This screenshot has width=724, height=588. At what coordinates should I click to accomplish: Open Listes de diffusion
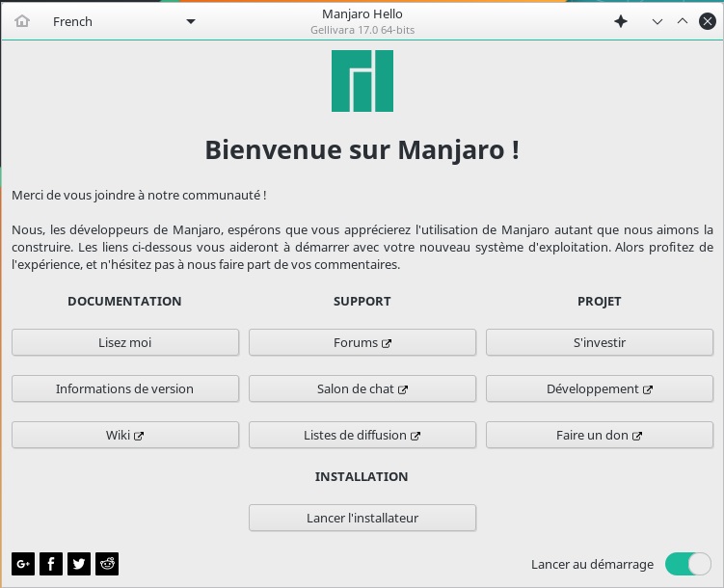tap(362, 435)
